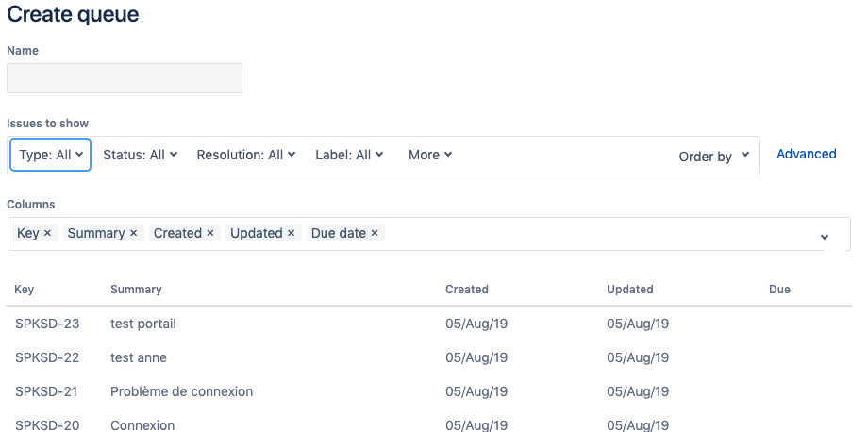Screen dimensions: 868x432
Task: Remove the Created column tag
Action: click(x=209, y=233)
